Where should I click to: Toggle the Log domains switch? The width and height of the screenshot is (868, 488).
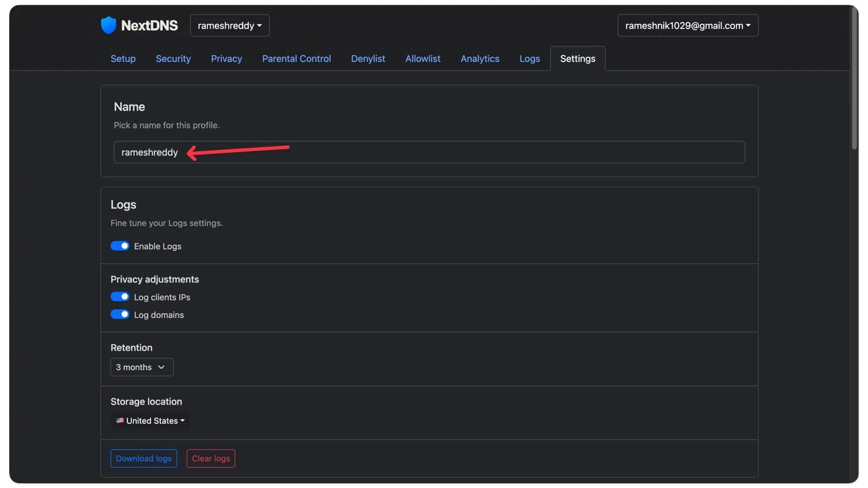click(120, 314)
